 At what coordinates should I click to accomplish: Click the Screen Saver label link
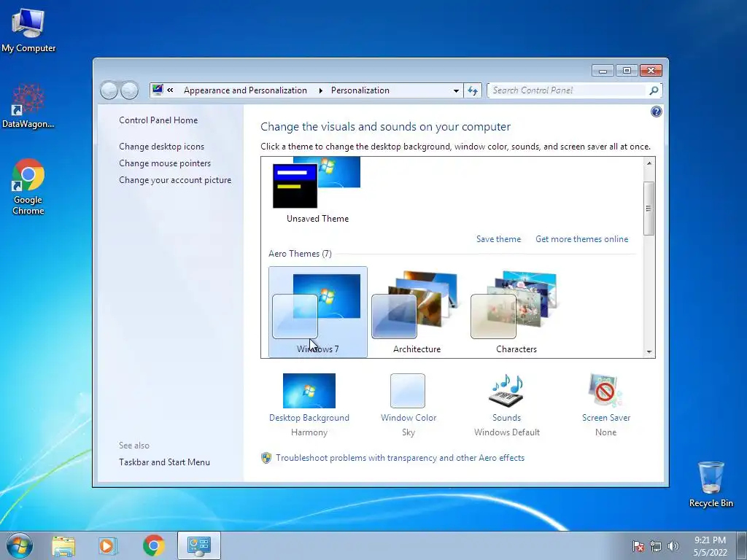click(x=606, y=418)
